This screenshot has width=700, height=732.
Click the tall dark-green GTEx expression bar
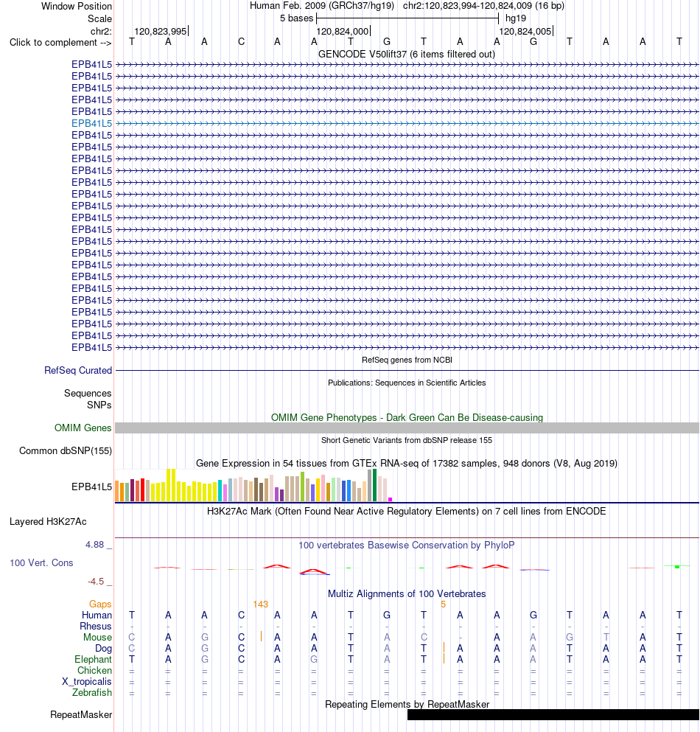375,486
